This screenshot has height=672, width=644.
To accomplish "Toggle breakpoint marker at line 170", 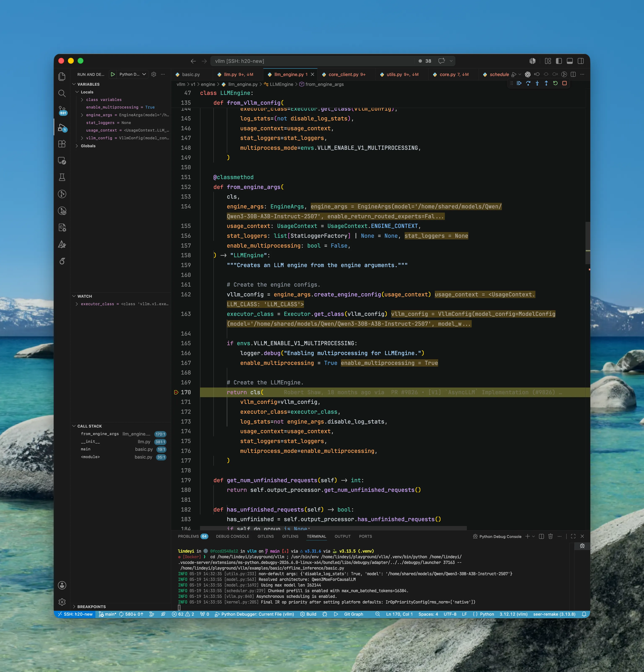I will tap(176, 392).
